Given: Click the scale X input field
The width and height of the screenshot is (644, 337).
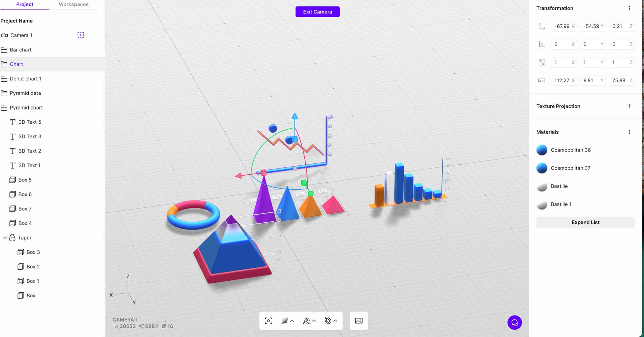Looking at the screenshot, I should pos(564,62).
